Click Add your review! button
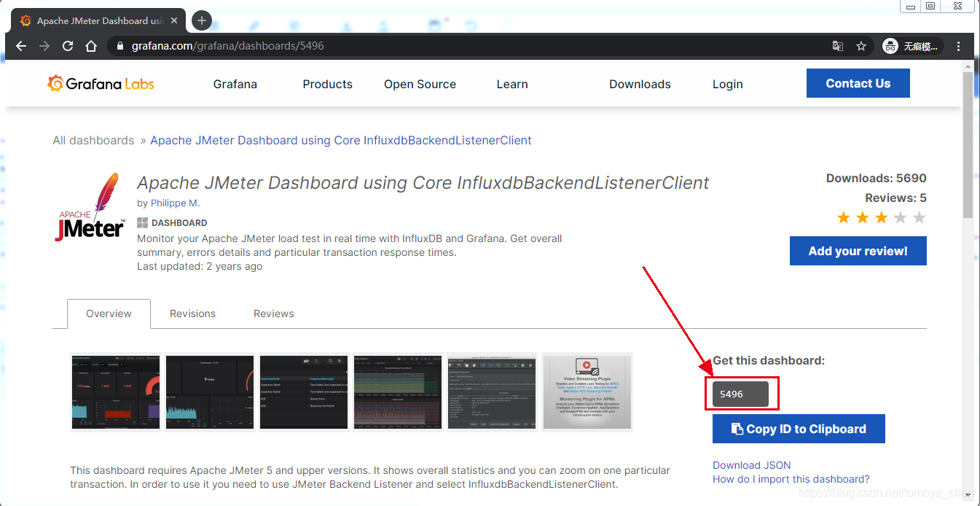The height and width of the screenshot is (506, 980). tap(858, 251)
